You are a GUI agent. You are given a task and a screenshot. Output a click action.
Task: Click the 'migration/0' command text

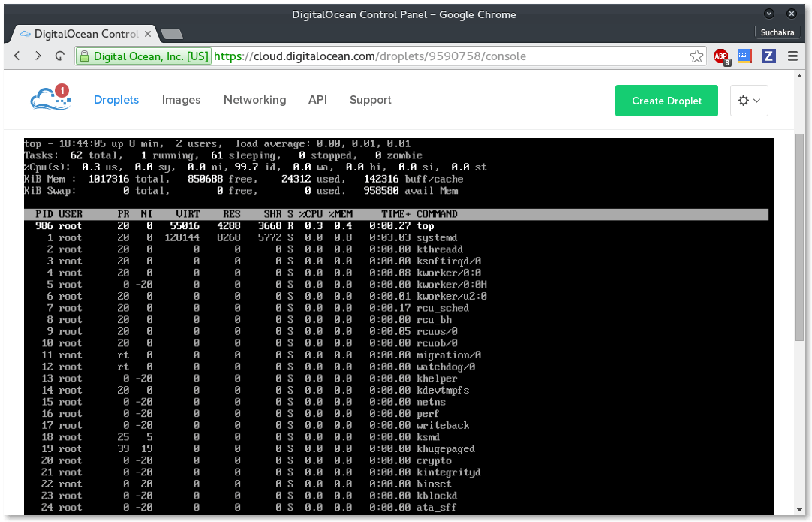pyautogui.click(x=449, y=355)
